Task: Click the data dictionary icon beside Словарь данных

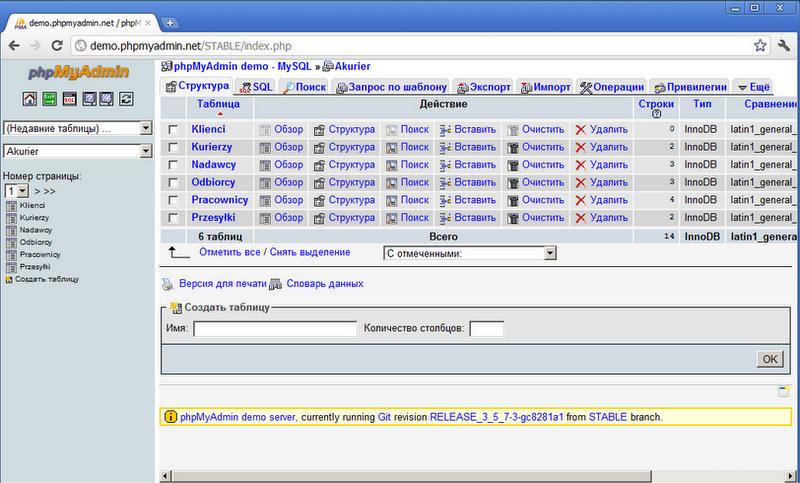Action: pyautogui.click(x=276, y=284)
